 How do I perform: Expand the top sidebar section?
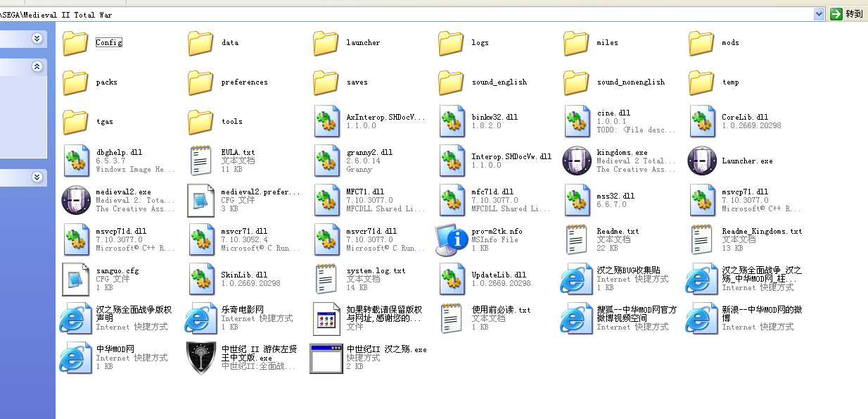click(36, 39)
